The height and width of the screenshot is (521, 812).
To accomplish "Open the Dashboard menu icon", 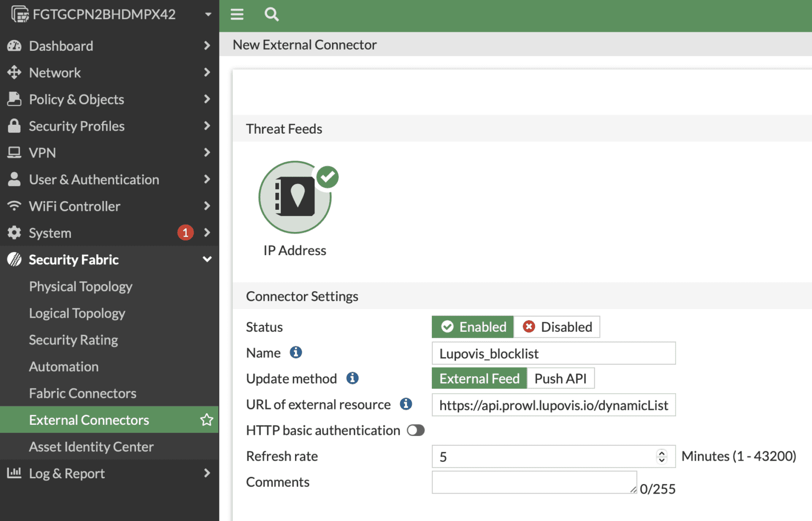I will pos(14,45).
